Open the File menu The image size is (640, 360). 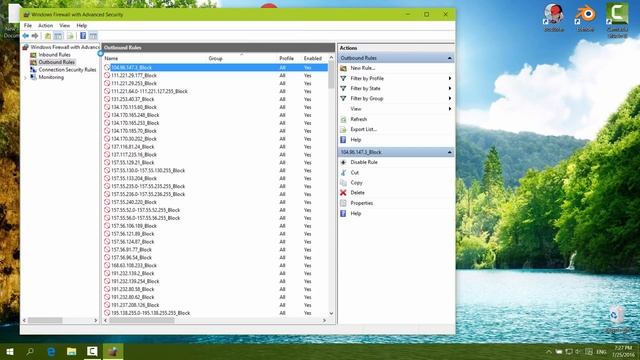click(28, 26)
